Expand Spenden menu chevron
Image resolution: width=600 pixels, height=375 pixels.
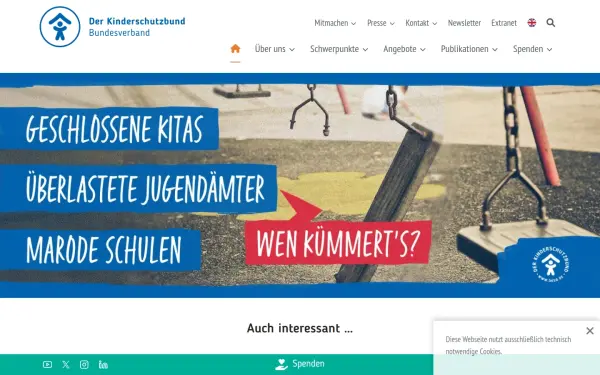point(549,50)
